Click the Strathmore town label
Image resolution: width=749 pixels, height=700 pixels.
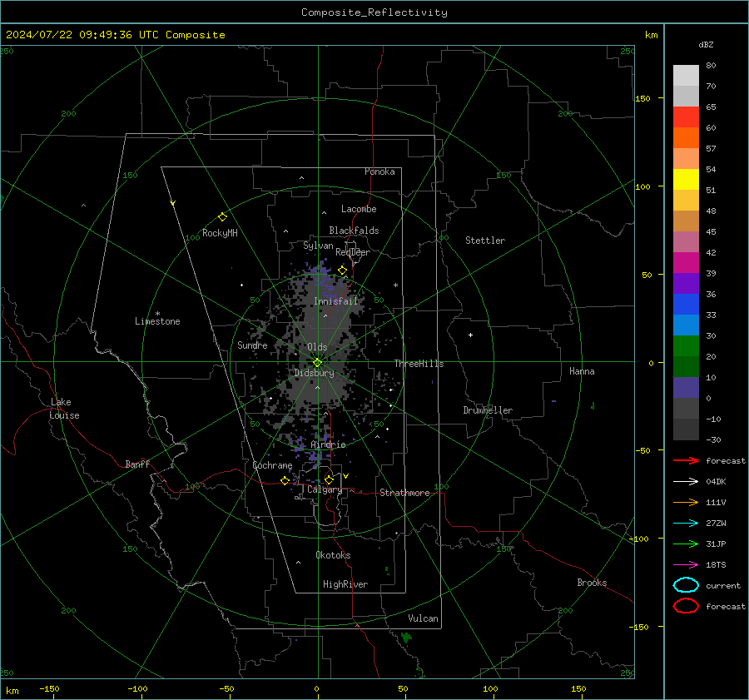coord(404,493)
